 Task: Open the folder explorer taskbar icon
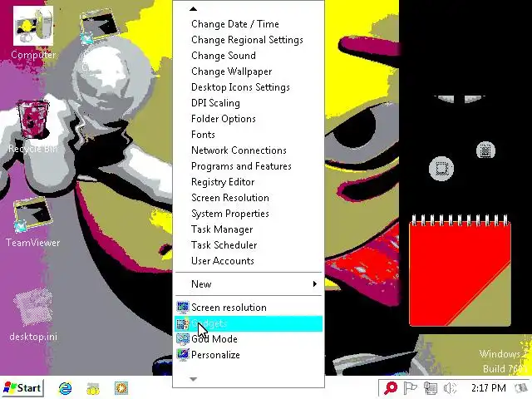(93, 388)
